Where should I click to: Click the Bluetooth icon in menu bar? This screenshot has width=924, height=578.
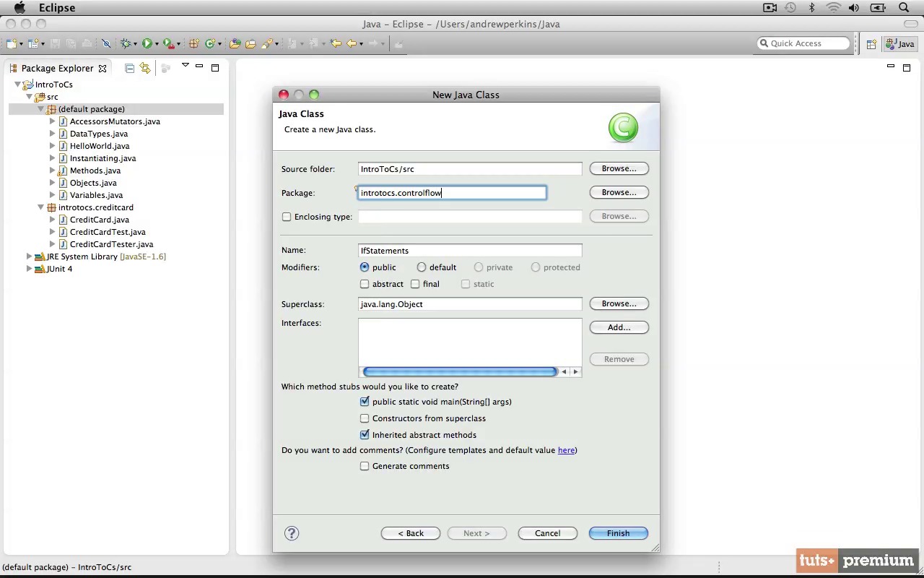[x=811, y=8]
